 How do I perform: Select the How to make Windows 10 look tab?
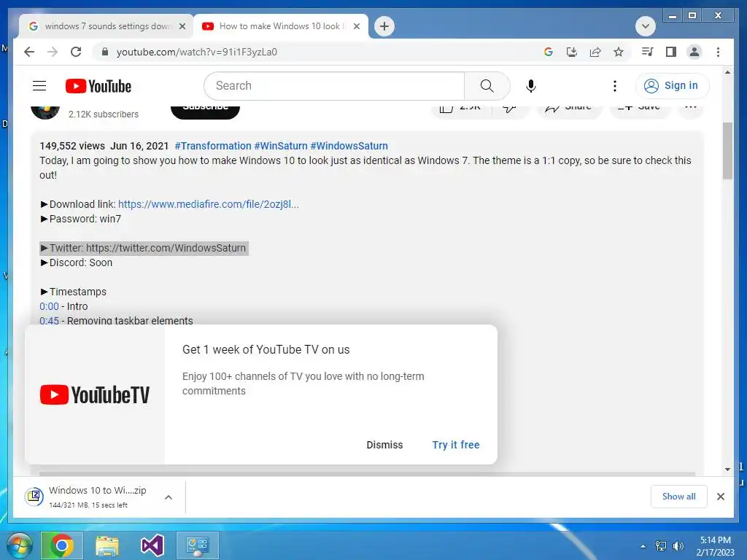[x=281, y=26]
